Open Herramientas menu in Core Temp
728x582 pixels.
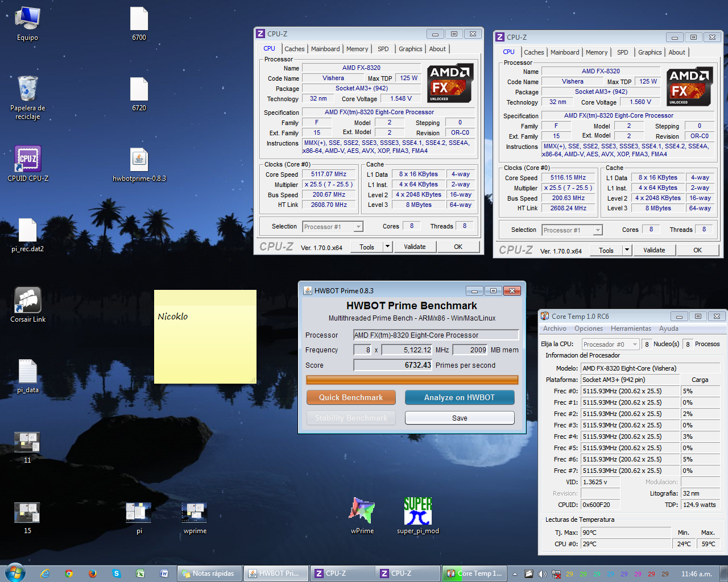(x=631, y=329)
